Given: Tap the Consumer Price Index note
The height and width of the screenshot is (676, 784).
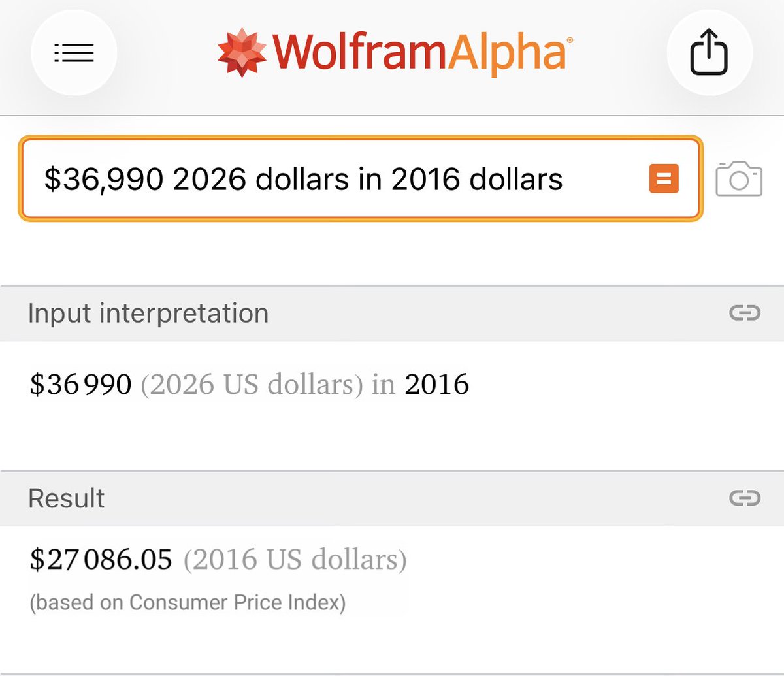Looking at the screenshot, I should [x=188, y=602].
